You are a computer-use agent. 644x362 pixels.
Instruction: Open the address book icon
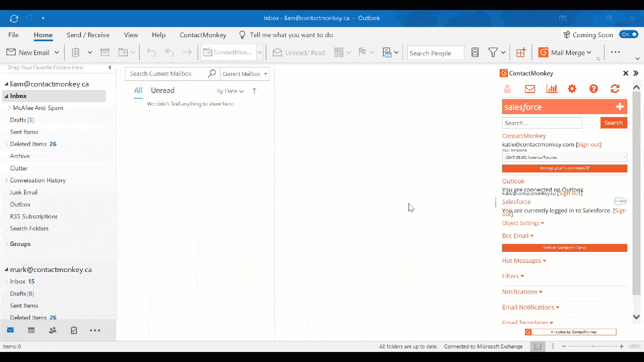(475, 52)
